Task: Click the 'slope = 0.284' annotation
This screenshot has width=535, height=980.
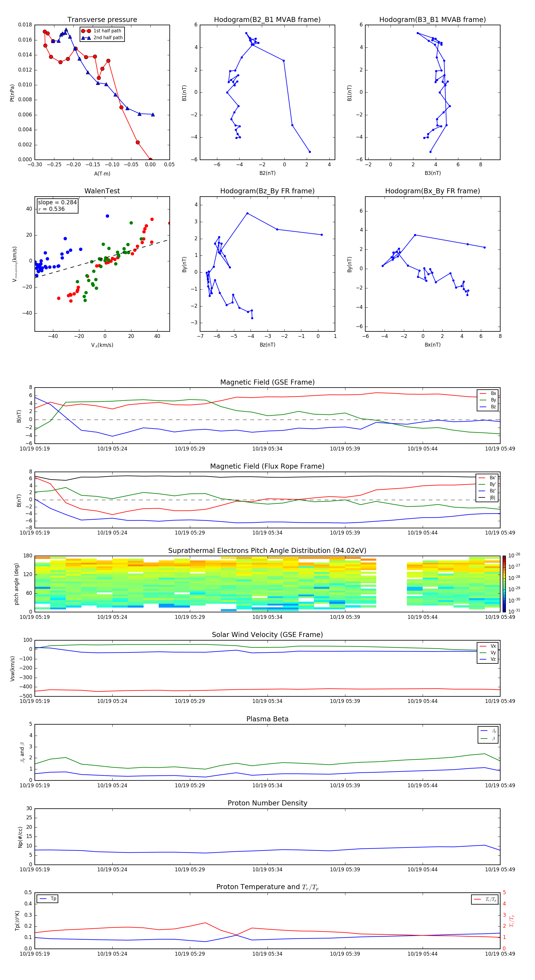Action: pos(57,203)
